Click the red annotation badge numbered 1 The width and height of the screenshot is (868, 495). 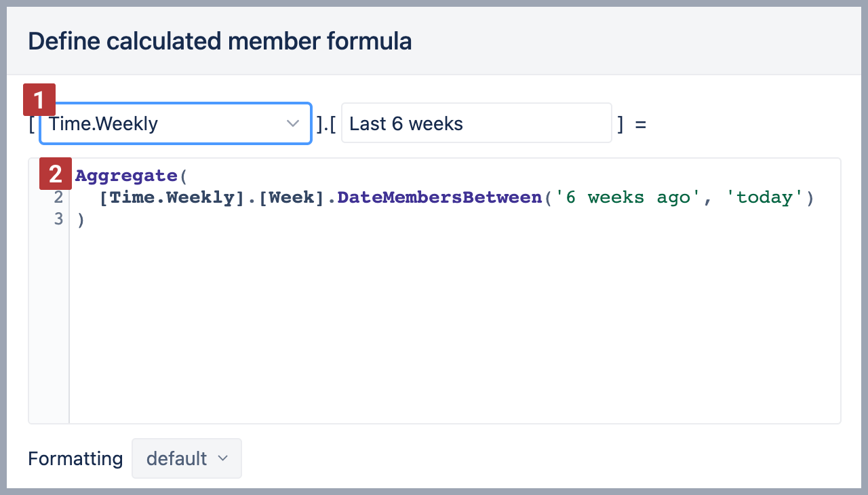39,100
